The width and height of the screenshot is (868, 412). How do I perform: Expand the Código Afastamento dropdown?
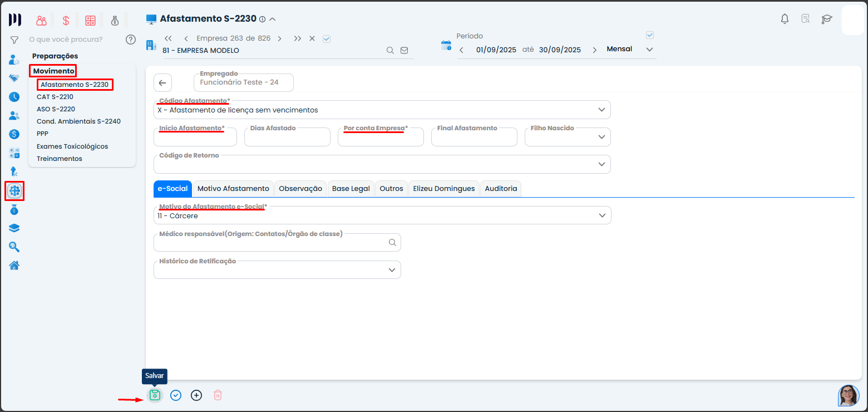(x=601, y=110)
